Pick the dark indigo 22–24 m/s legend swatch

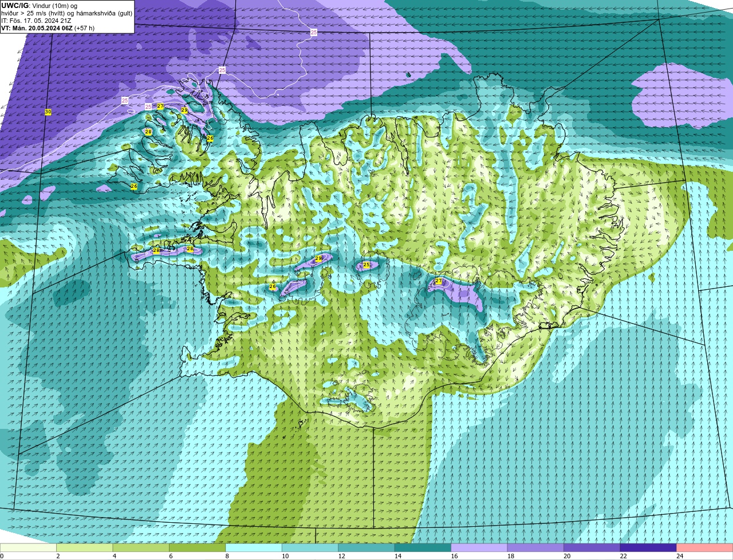click(648, 547)
